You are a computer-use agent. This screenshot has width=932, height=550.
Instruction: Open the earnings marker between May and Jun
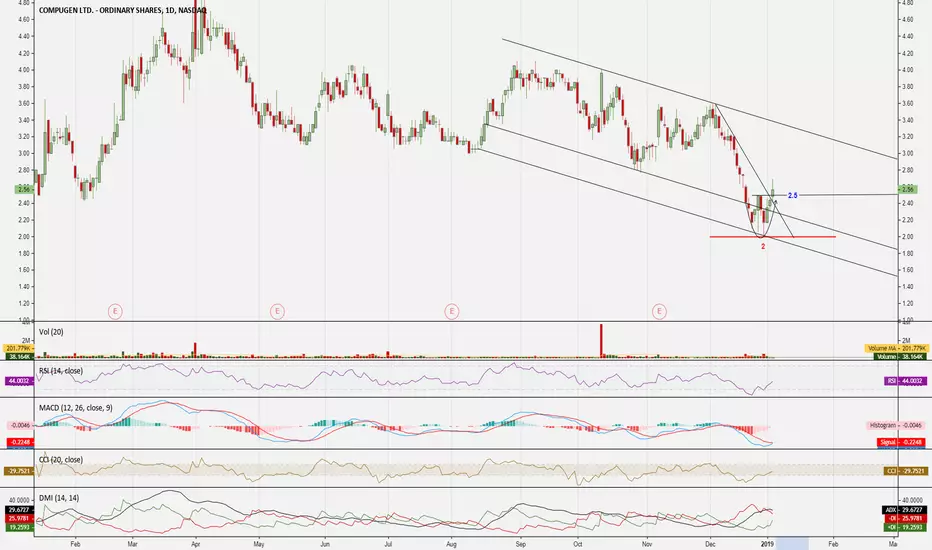coord(277,311)
